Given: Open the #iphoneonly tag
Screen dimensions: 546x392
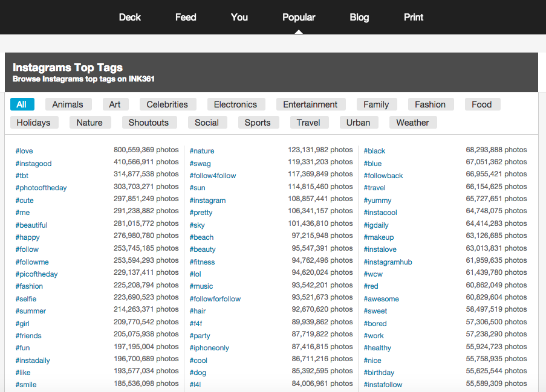Looking at the screenshot, I should (209, 348).
